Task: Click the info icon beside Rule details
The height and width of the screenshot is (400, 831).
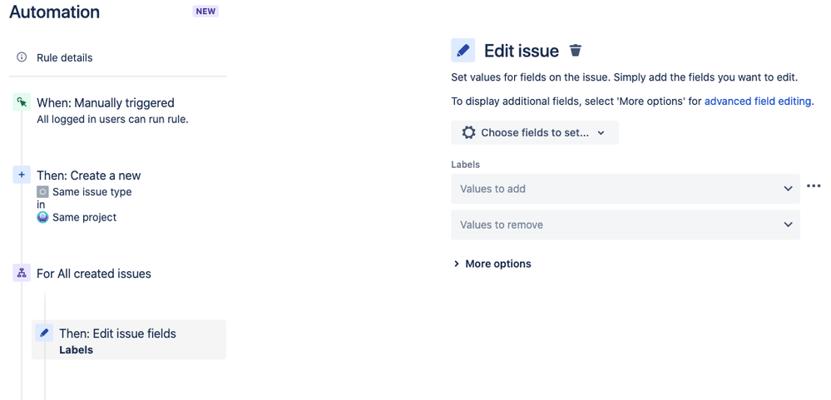Action: 21,57
